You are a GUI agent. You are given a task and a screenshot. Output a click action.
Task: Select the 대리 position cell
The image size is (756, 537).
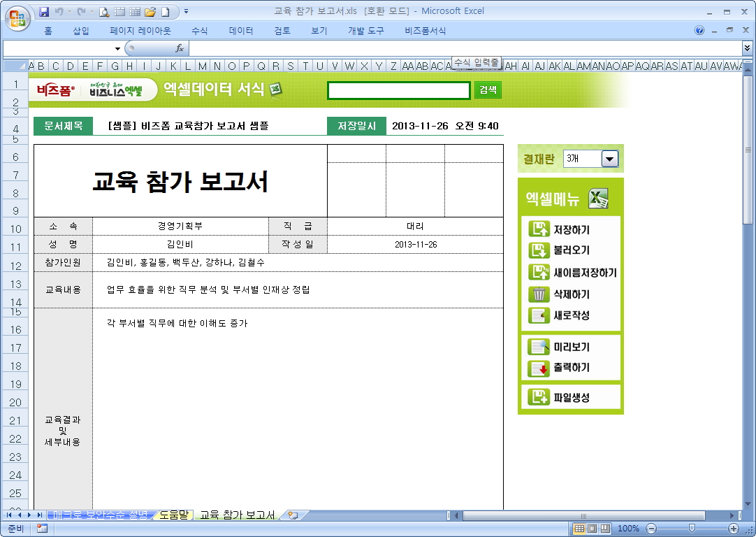point(415,226)
